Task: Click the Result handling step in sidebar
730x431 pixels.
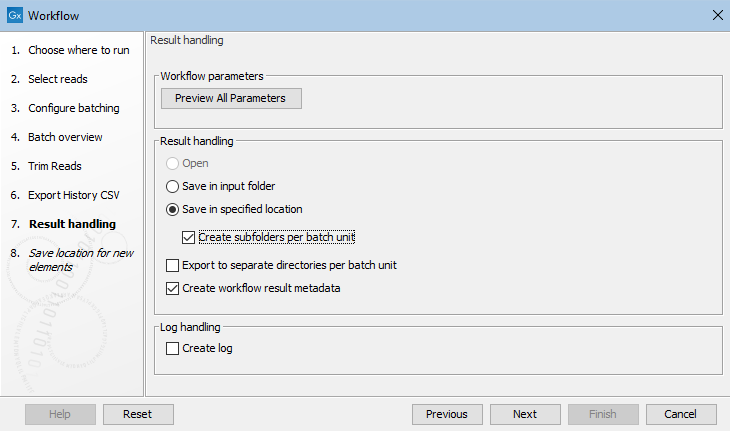Action: (x=71, y=224)
